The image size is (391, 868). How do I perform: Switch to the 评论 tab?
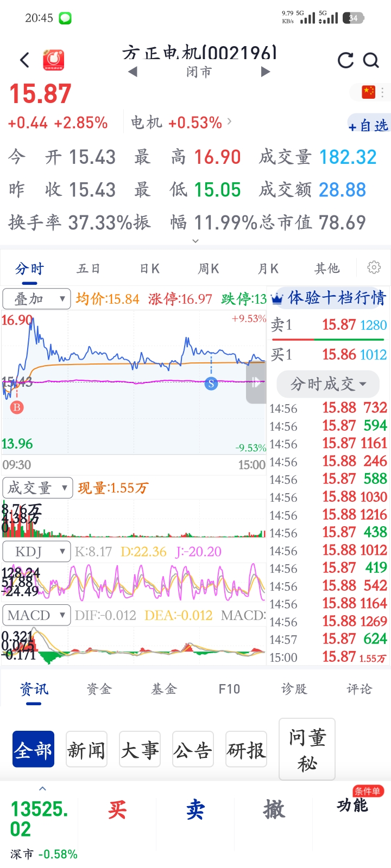(360, 689)
